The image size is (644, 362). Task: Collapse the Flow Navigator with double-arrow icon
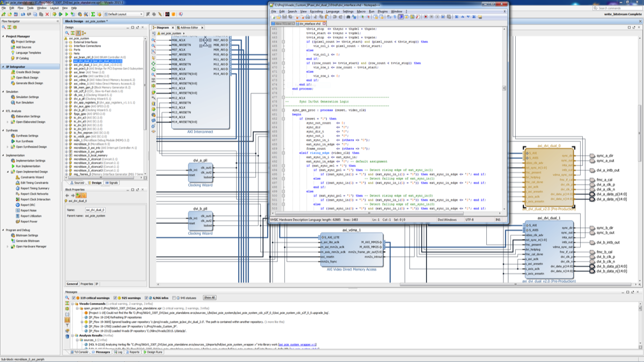(x=58, y=21)
